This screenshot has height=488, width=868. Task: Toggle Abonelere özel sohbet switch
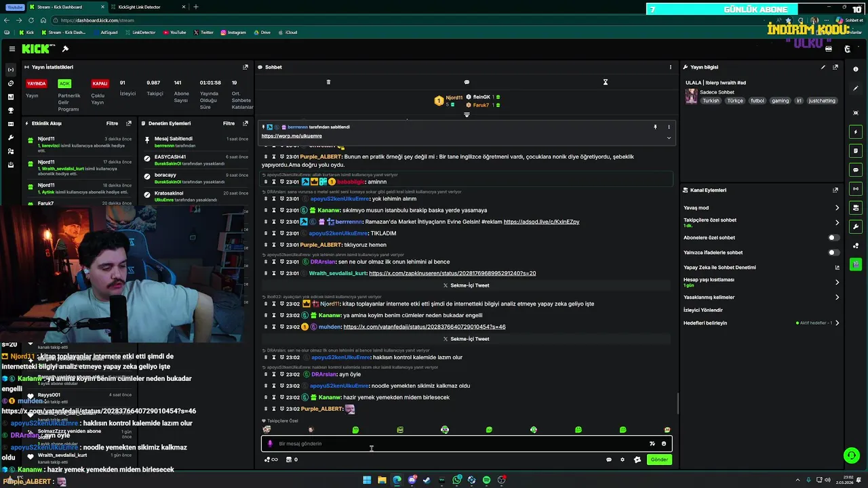pos(833,238)
